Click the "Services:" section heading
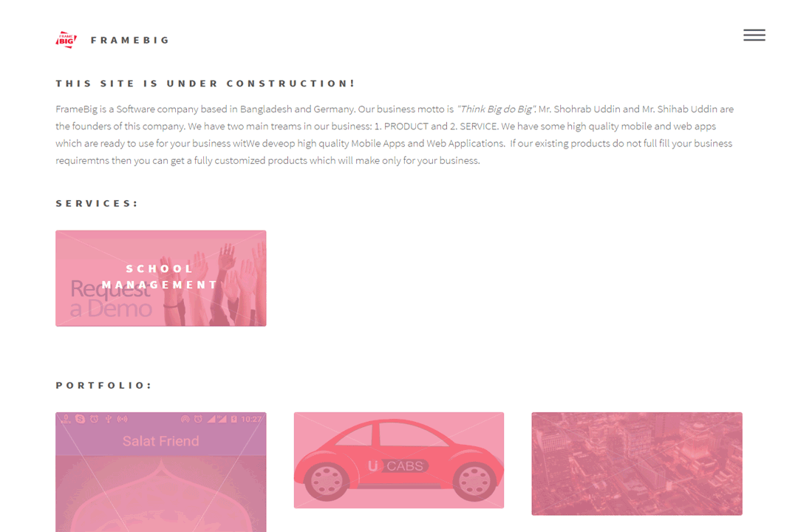 point(97,204)
